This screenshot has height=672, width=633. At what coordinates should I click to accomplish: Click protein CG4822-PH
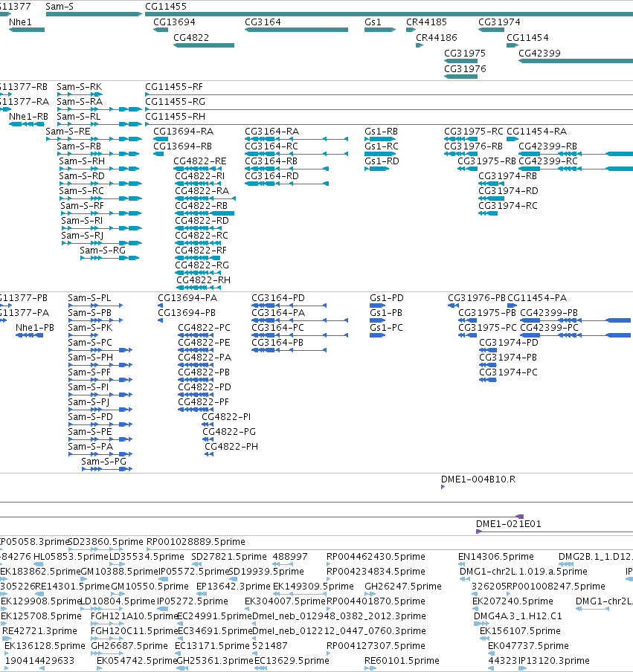[x=231, y=447]
